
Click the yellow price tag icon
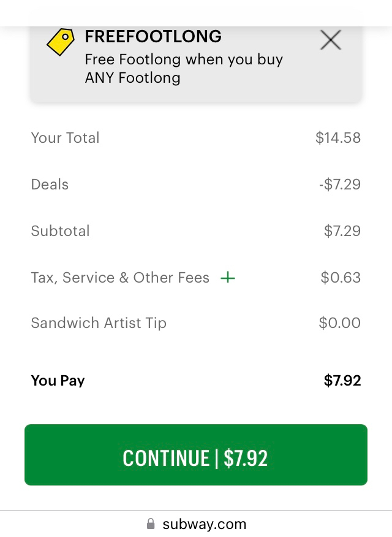[x=59, y=42]
